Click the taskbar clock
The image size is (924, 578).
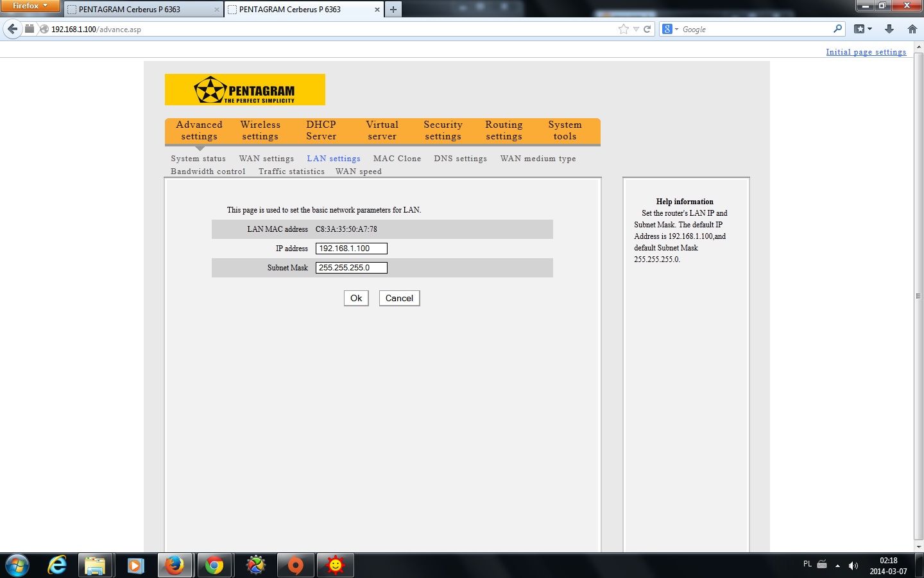(x=889, y=566)
